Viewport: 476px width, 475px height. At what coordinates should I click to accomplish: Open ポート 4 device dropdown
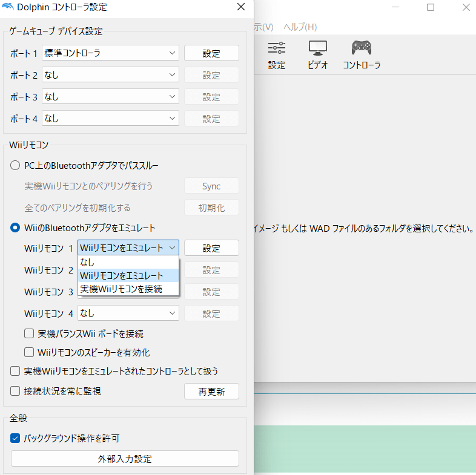point(110,119)
